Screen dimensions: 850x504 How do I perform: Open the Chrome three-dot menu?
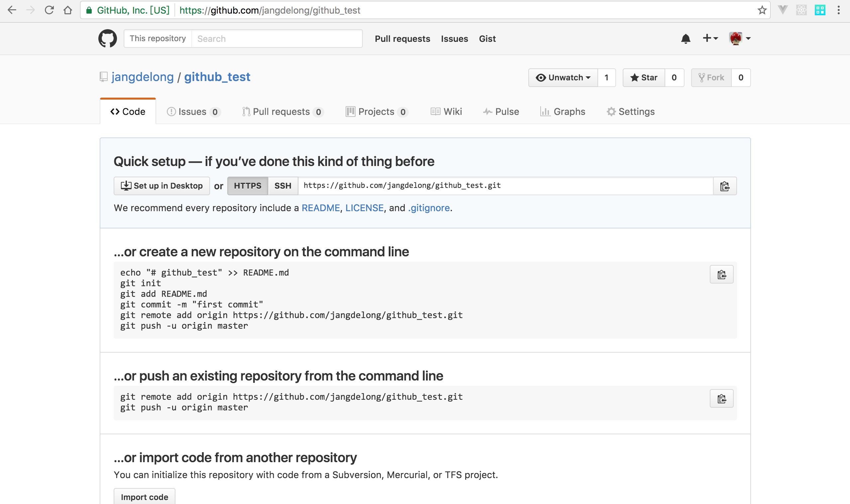point(838,10)
